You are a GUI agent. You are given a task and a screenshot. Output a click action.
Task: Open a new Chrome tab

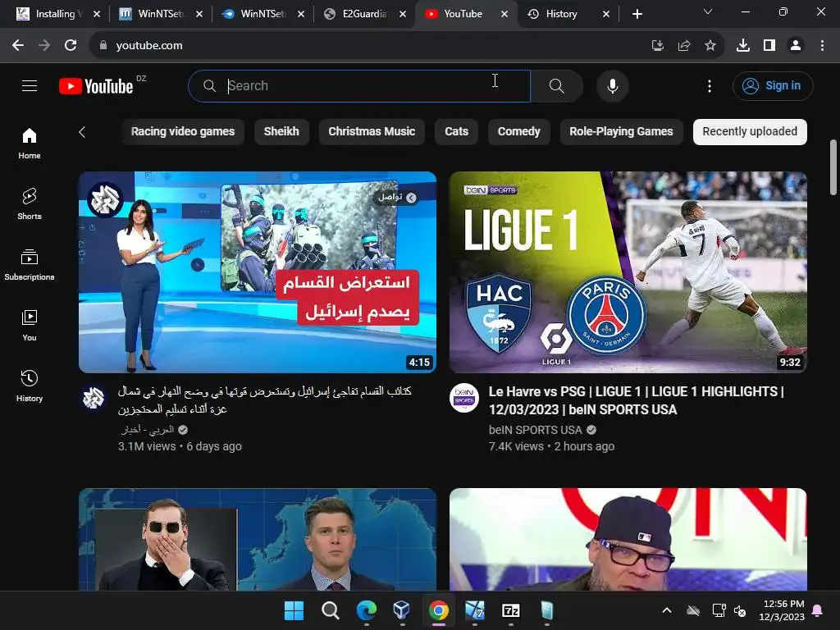coord(637,14)
